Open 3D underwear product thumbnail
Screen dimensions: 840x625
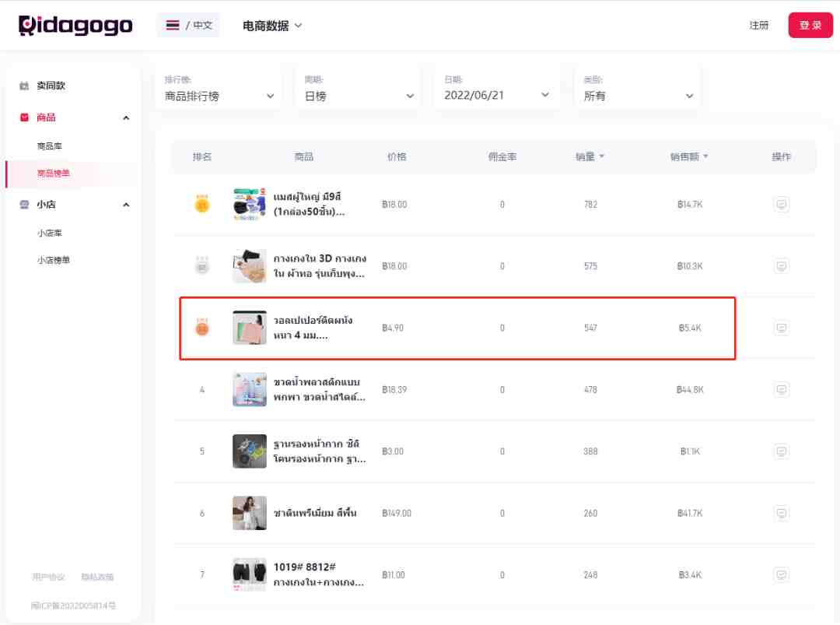pos(249,266)
